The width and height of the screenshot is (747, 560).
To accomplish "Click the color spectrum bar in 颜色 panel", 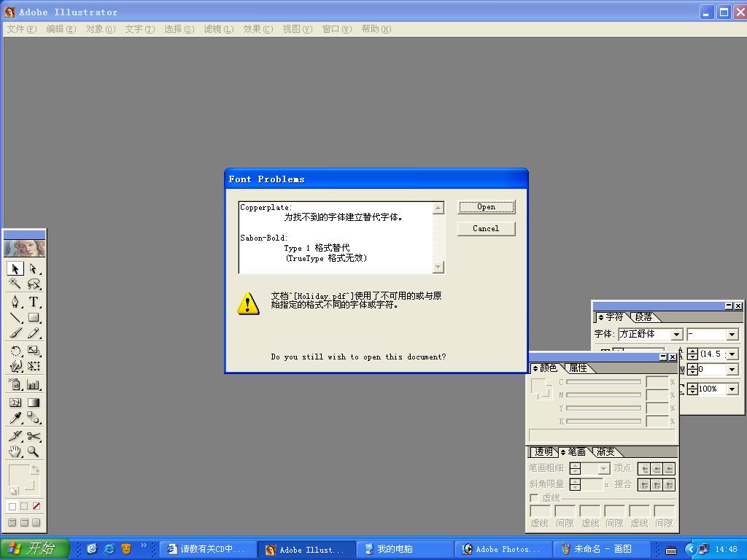I will (602, 435).
